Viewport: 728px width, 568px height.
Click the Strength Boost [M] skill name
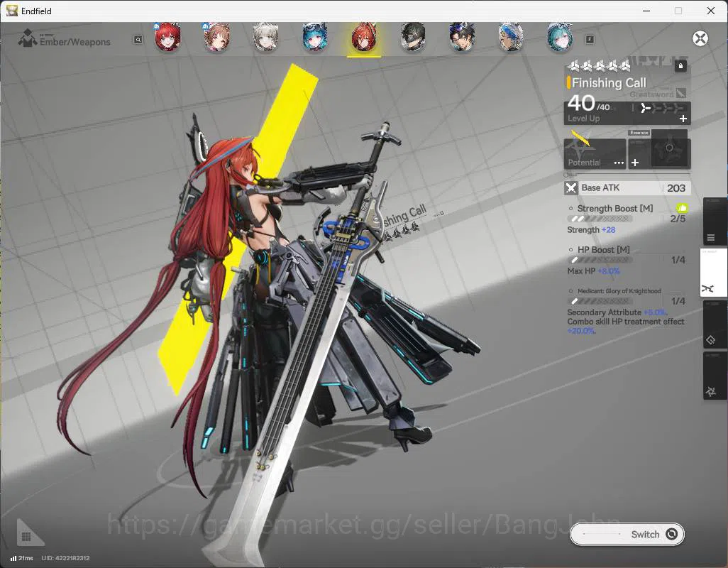click(614, 209)
